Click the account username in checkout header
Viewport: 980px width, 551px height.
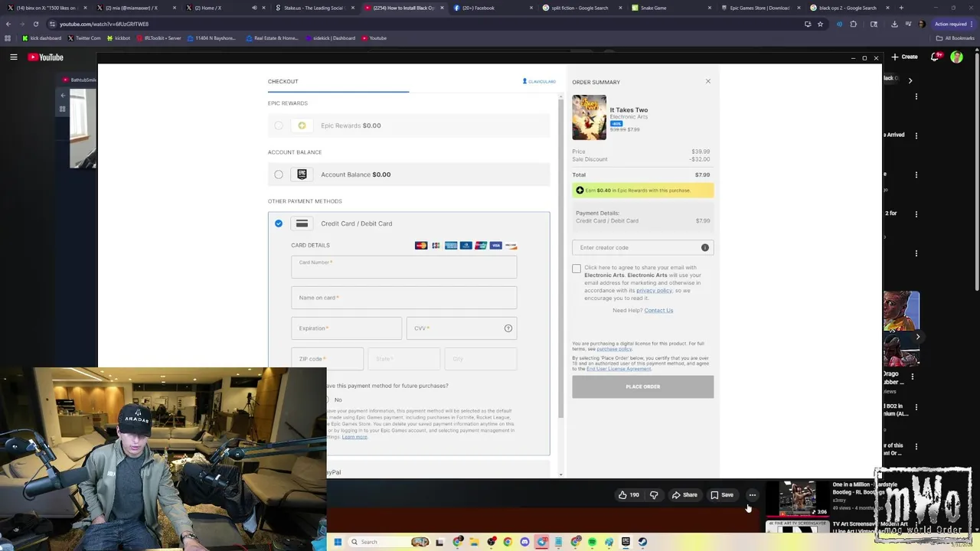pyautogui.click(x=539, y=81)
